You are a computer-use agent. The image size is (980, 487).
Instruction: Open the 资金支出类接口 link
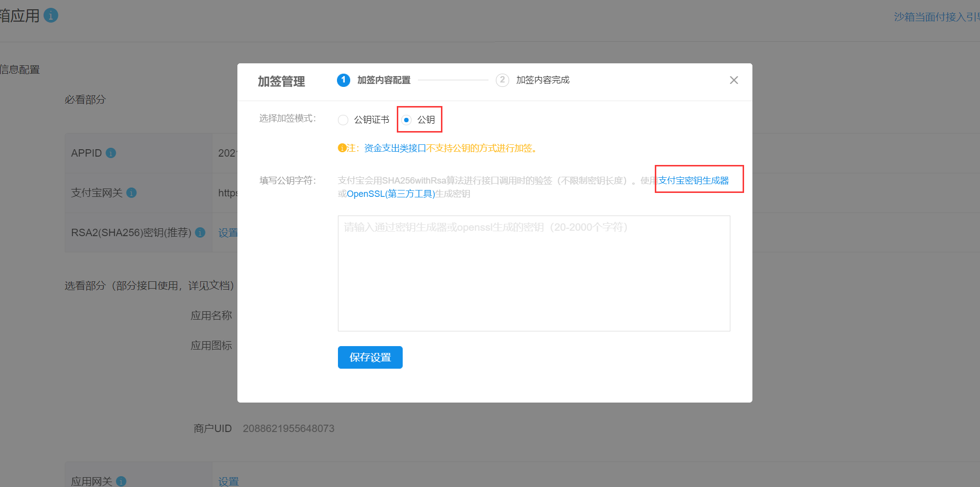[395, 148]
